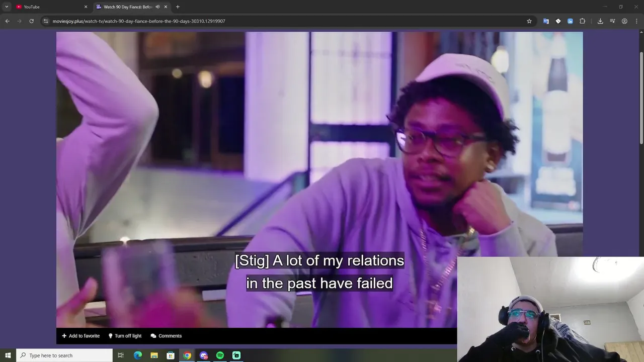Select Google Chrome in the taskbar

[x=187, y=355]
